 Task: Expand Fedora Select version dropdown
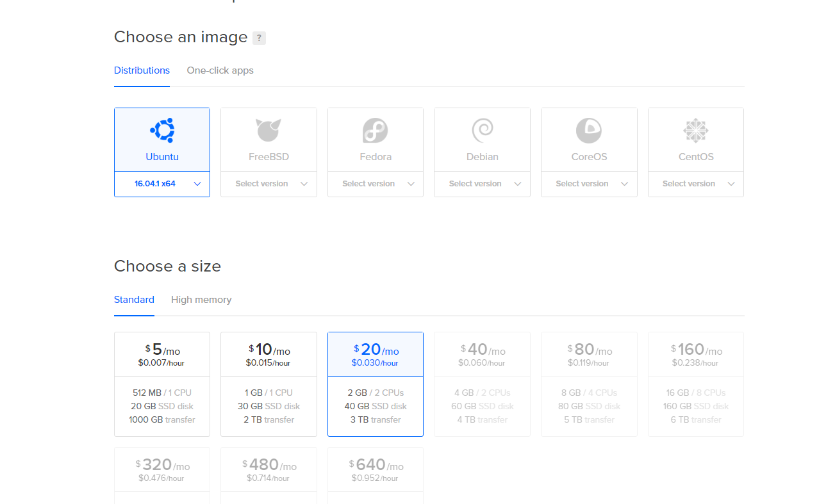pos(376,184)
